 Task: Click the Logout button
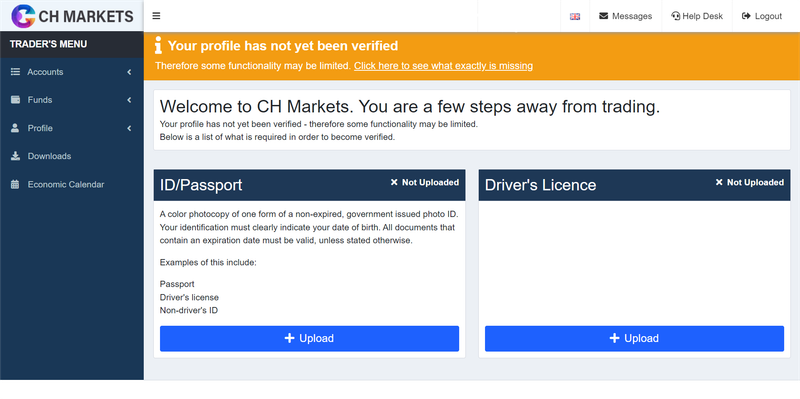[x=762, y=16]
